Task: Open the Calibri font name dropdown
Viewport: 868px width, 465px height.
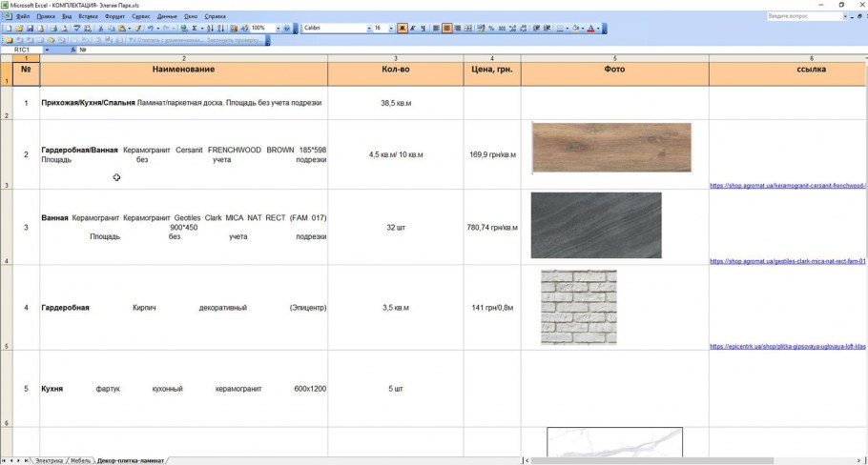Action: coord(369,28)
